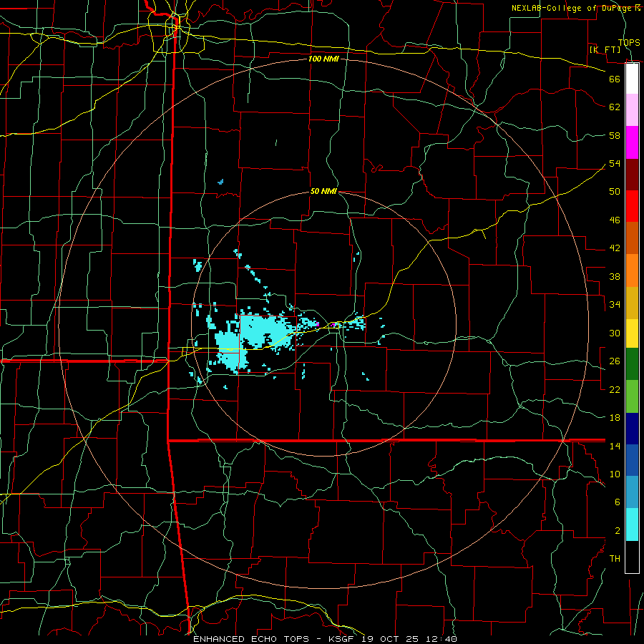Select the dark green legend swatch
This screenshot has height=644, width=644.
pyautogui.click(x=632, y=364)
